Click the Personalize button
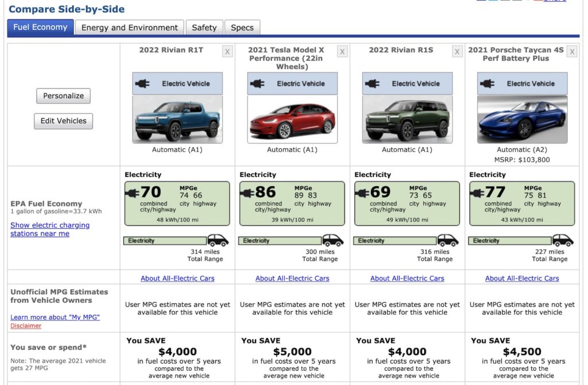 [x=63, y=96]
